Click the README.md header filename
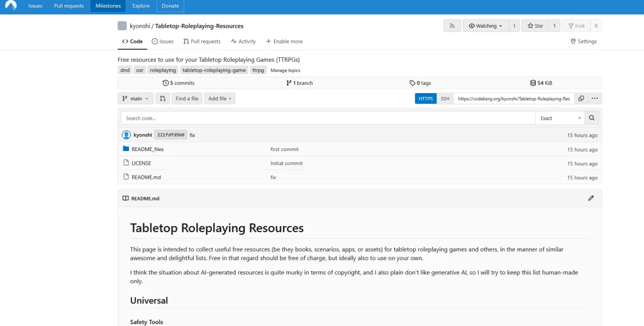This screenshot has height=326, width=644. (145, 198)
